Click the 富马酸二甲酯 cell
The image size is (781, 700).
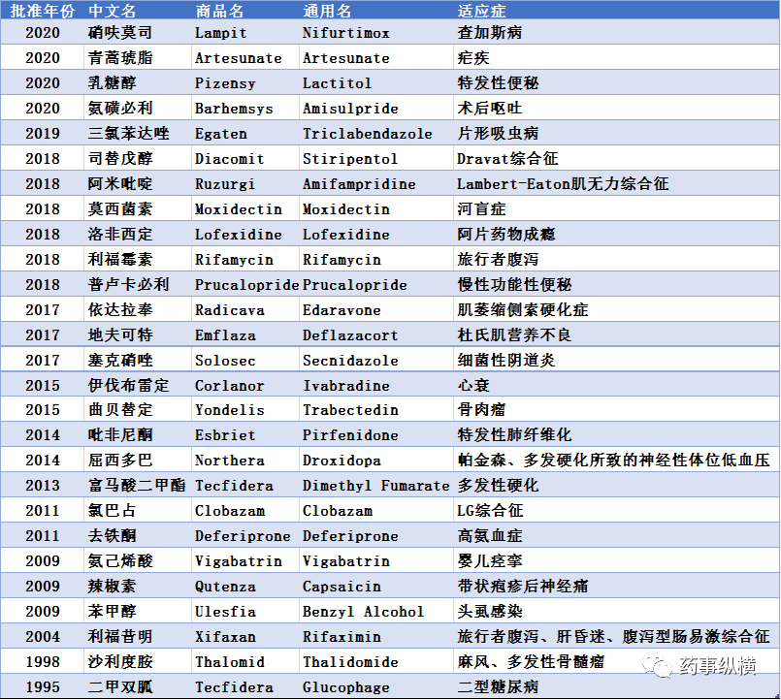(137, 486)
